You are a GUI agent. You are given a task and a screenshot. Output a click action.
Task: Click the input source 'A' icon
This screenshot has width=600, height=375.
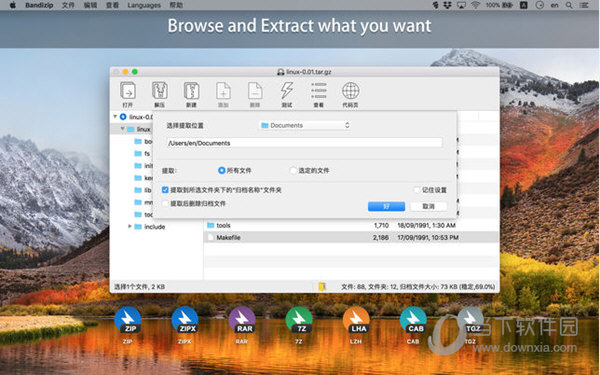coord(524,5)
